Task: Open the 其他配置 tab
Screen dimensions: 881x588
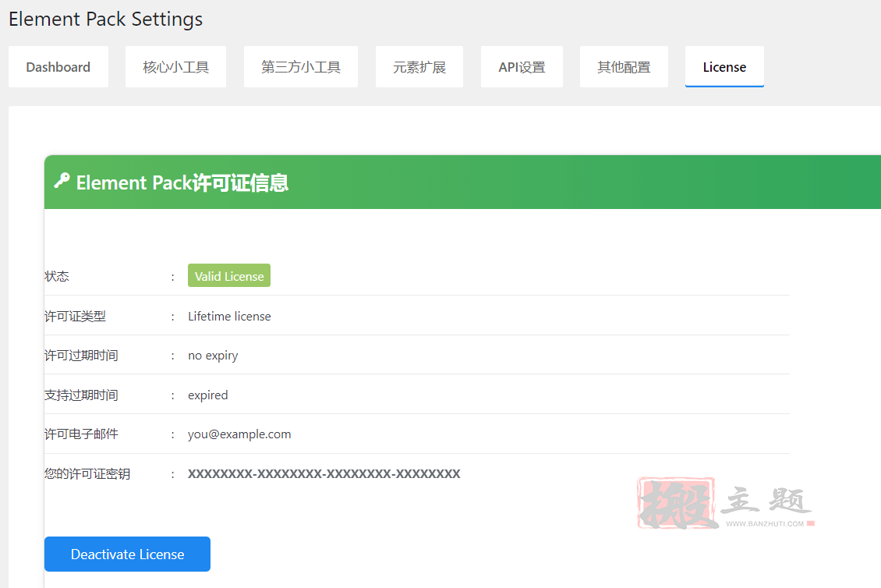Action: (624, 67)
